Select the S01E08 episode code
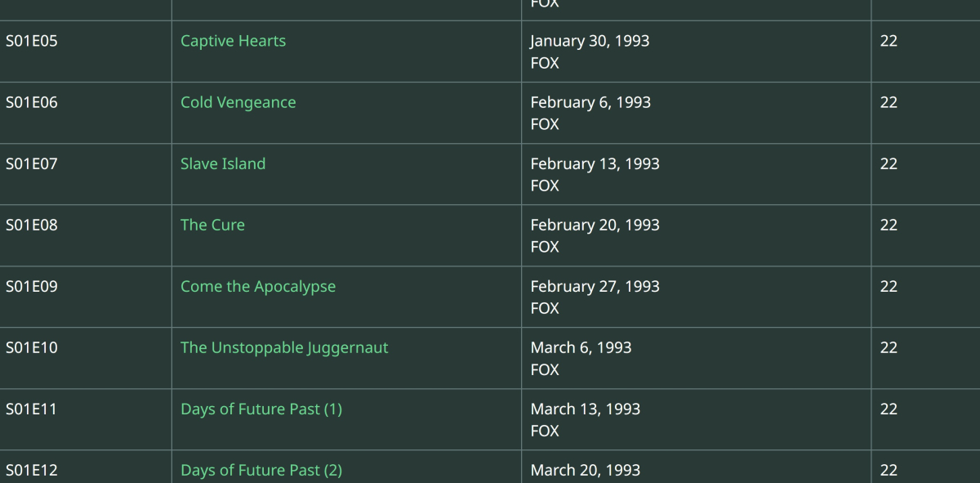Viewport: 980px width, 483px height. [x=32, y=225]
